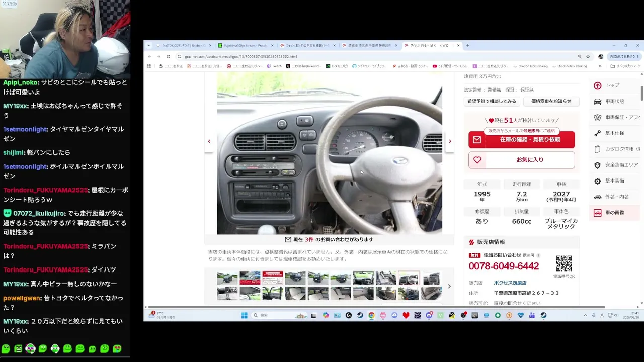
Task: Open a new browser tab
Action: point(467,46)
